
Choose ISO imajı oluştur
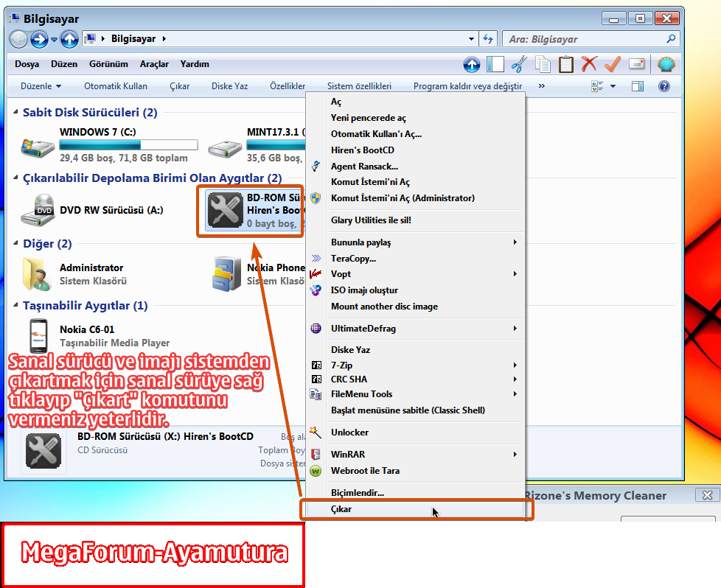coord(416,290)
